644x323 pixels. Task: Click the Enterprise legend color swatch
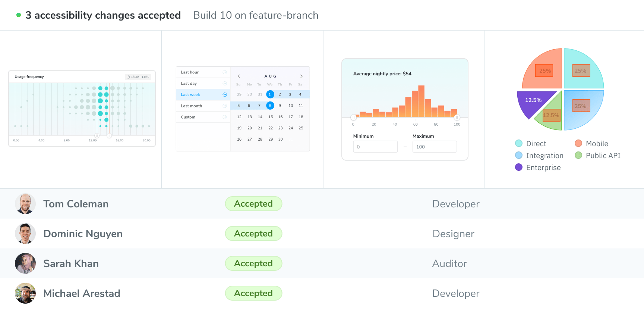click(x=519, y=167)
